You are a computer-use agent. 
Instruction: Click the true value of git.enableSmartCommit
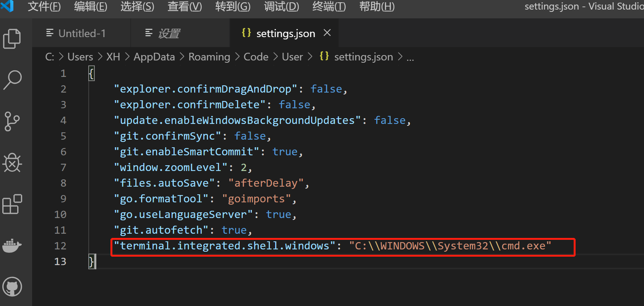click(285, 151)
